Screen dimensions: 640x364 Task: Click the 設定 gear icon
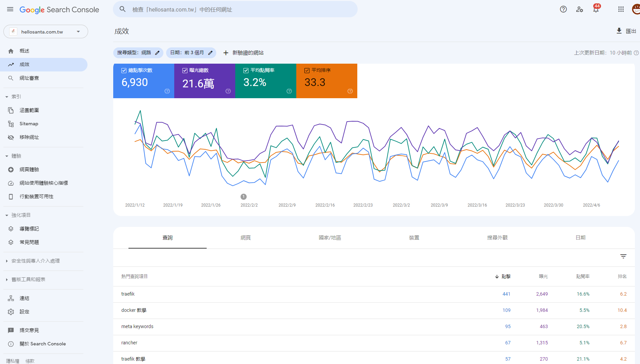click(11, 312)
